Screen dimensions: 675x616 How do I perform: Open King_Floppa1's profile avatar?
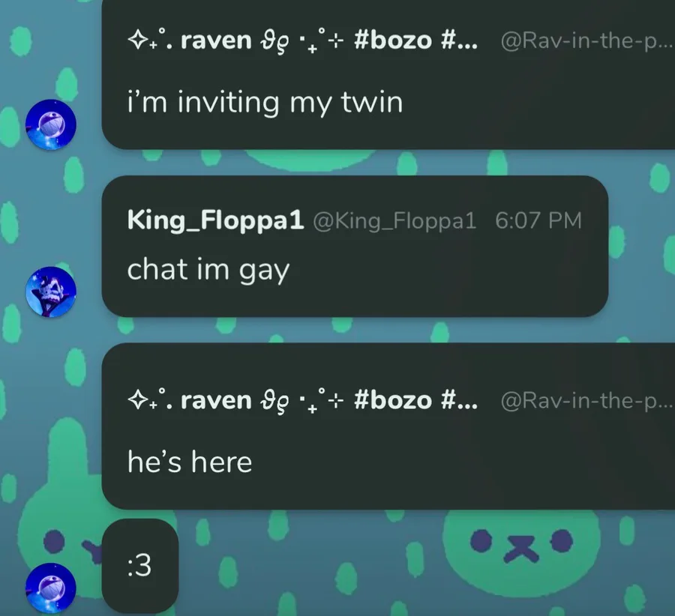pos(51,292)
